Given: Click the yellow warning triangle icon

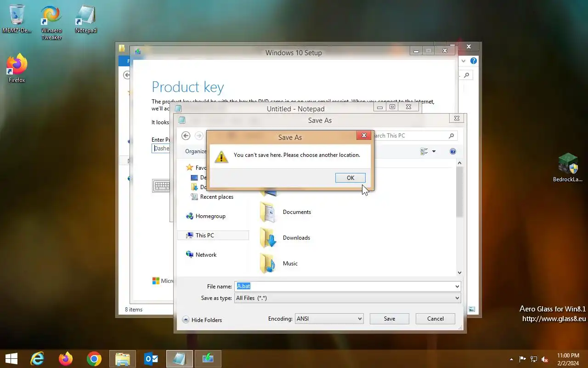Looking at the screenshot, I should [221, 156].
